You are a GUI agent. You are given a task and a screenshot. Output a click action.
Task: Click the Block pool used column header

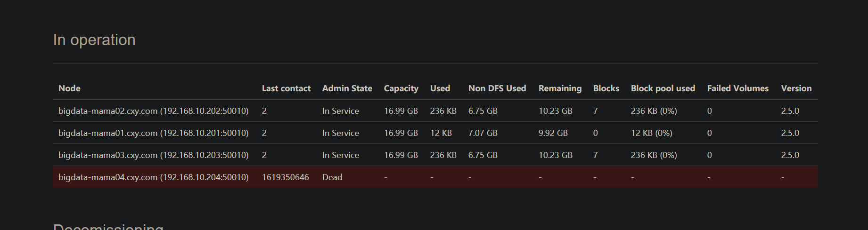tap(663, 88)
